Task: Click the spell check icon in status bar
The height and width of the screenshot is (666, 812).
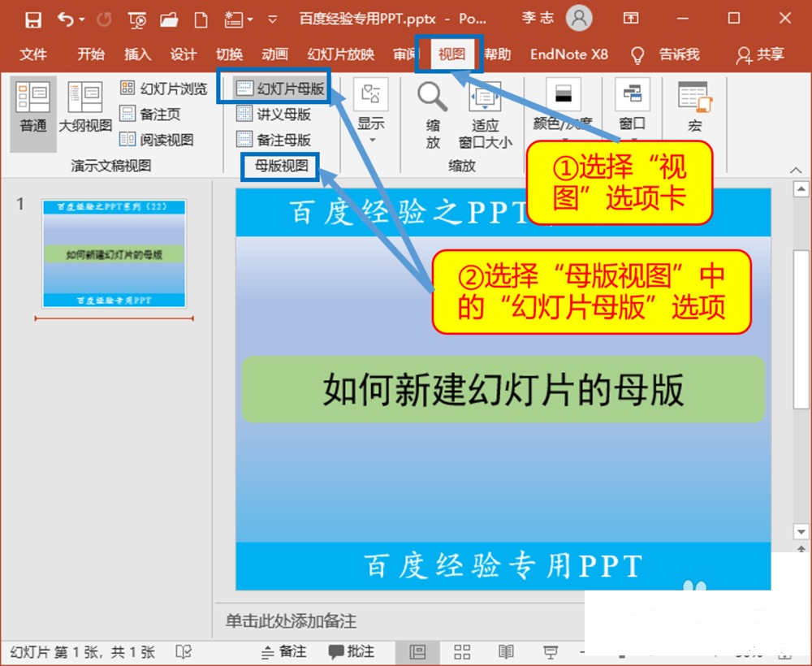Action: click(x=184, y=652)
